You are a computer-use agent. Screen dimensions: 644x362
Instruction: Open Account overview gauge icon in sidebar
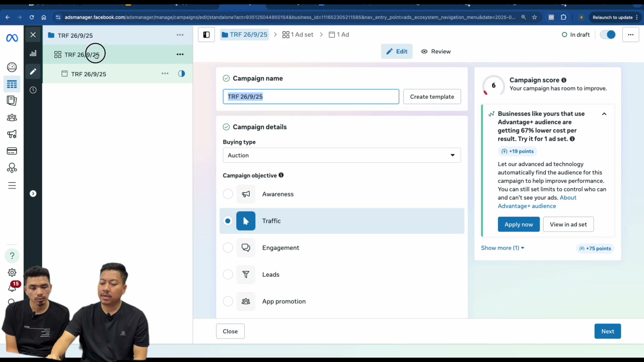(x=12, y=67)
